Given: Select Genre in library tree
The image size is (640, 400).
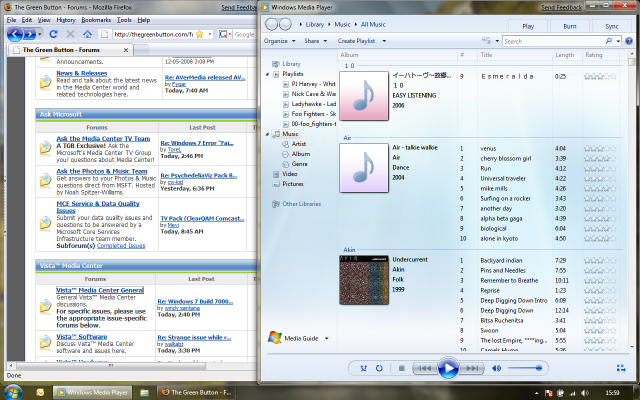Looking at the screenshot, I should click(299, 164).
